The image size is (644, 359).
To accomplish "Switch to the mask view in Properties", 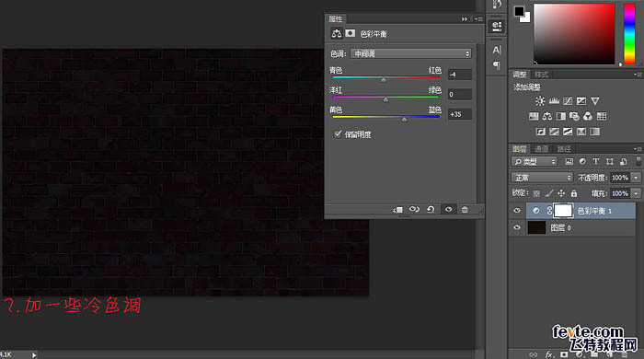I will pos(350,33).
